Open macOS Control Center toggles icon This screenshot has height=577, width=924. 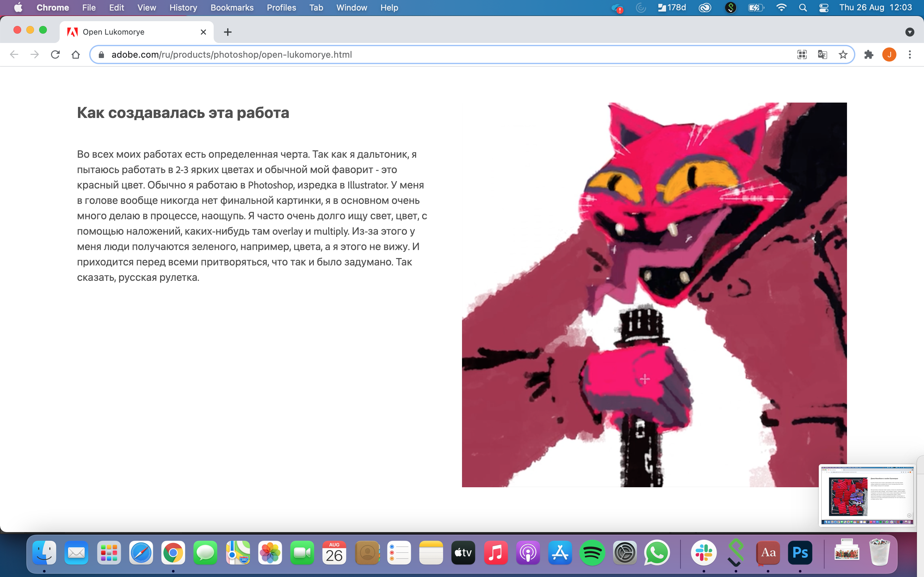pos(824,8)
